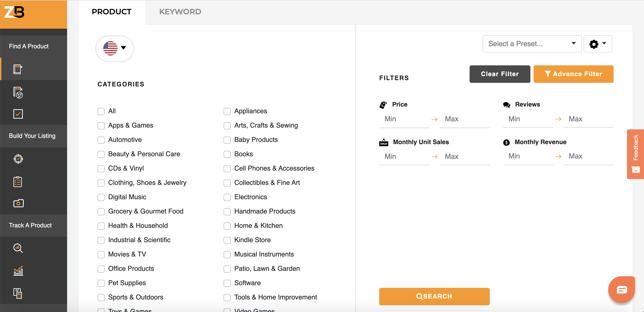This screenshot has width=644, height=312.
Task: Click the Min Price input field
Action: (404, 119)
